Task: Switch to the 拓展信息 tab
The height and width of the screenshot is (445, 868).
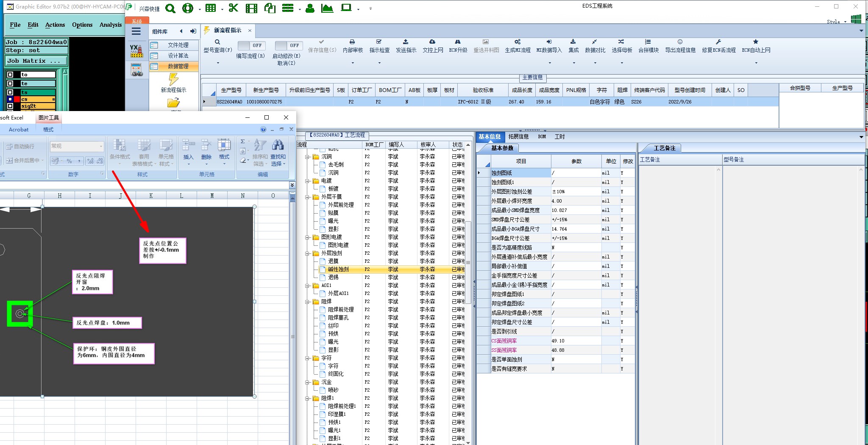Action: pyautogui.click(x=518, y=136)
